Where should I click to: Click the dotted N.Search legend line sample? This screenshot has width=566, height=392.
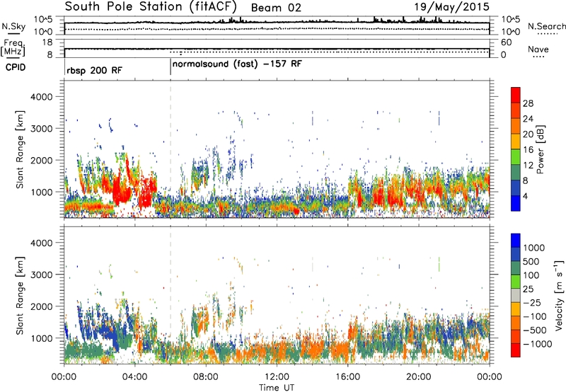(548, 34)
